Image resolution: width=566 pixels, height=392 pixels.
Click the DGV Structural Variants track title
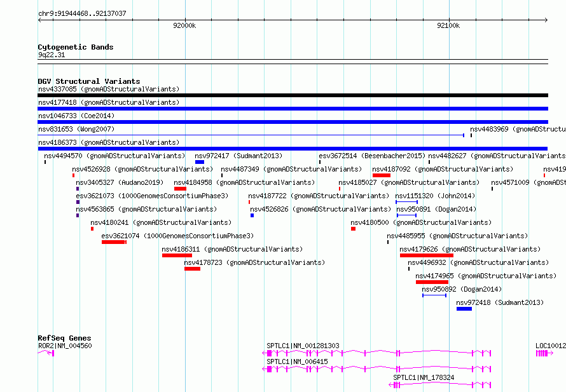(89, 81)
